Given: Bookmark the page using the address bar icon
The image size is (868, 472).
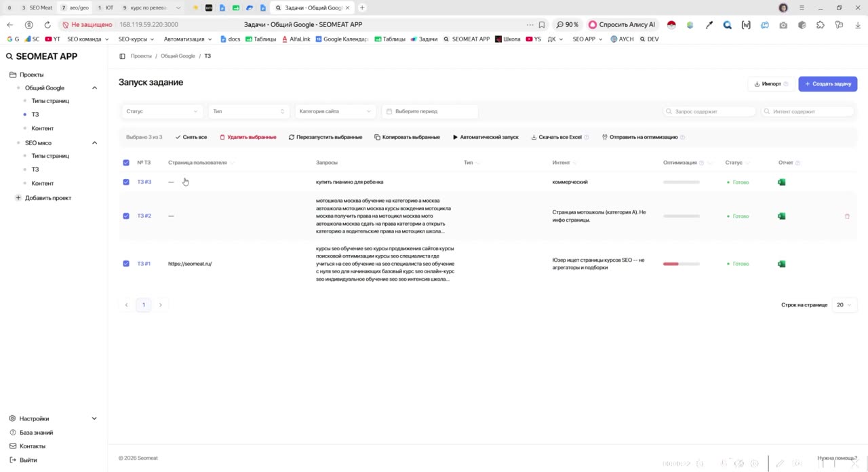Looking at the screenshot, I should point(542,24).
